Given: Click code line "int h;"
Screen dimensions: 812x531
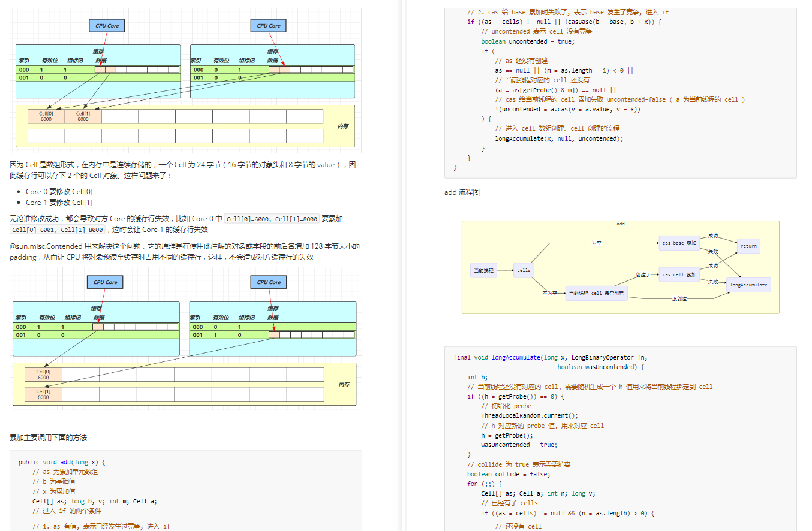Looking at the screenshot, I should point(477,377).
